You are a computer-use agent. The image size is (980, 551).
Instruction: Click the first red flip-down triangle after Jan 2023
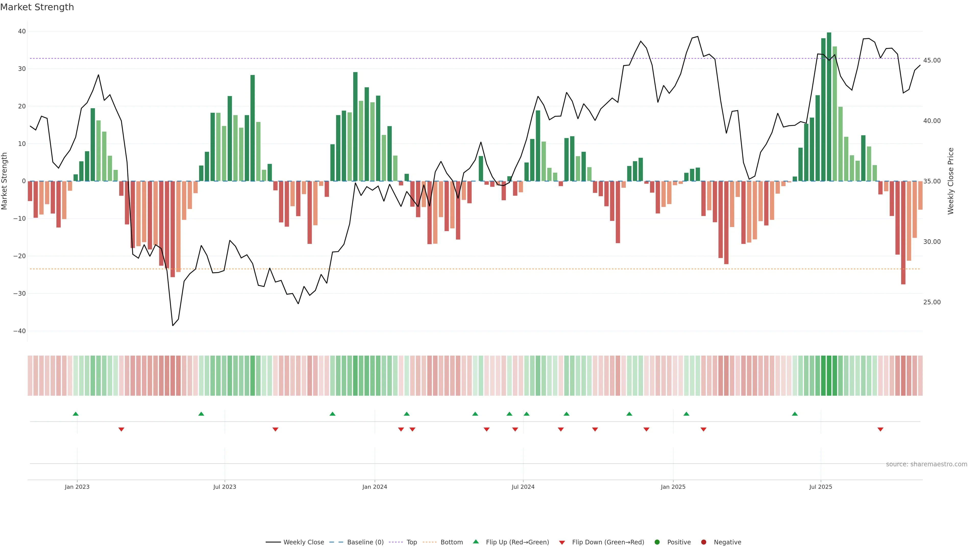(121, 429)
